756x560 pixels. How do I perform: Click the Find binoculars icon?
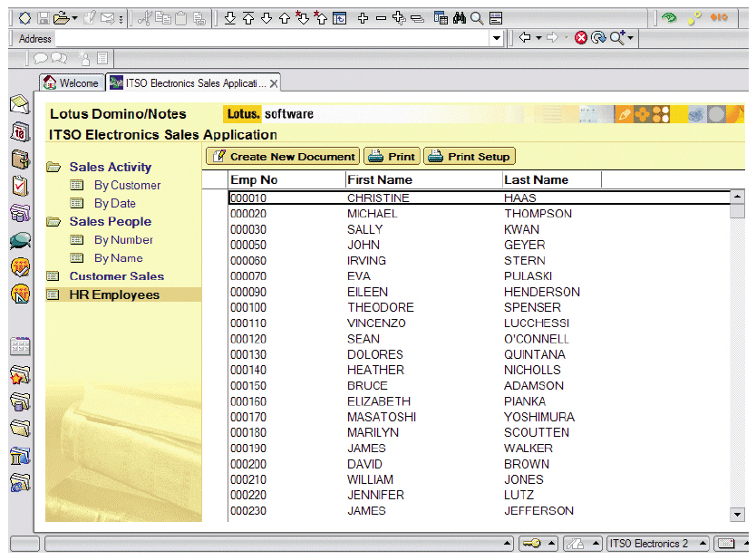pos(459,18)
